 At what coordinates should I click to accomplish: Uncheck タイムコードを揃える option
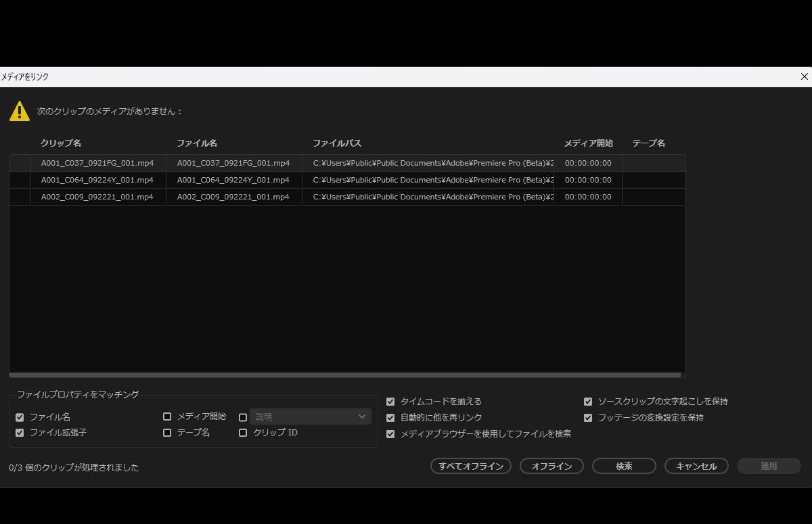pyautogui.click(x=390, y=401)
